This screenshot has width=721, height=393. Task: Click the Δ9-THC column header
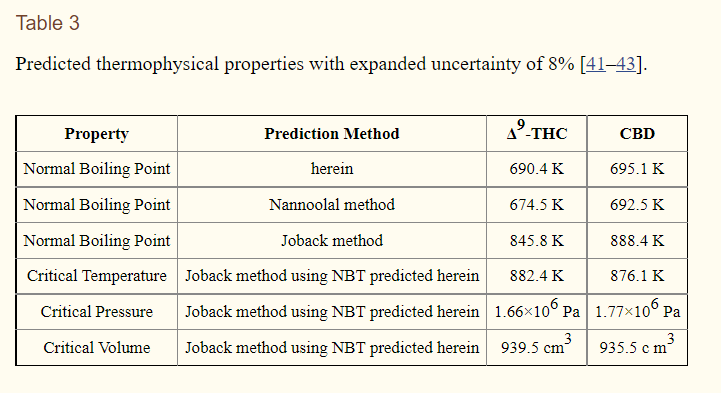537,131
